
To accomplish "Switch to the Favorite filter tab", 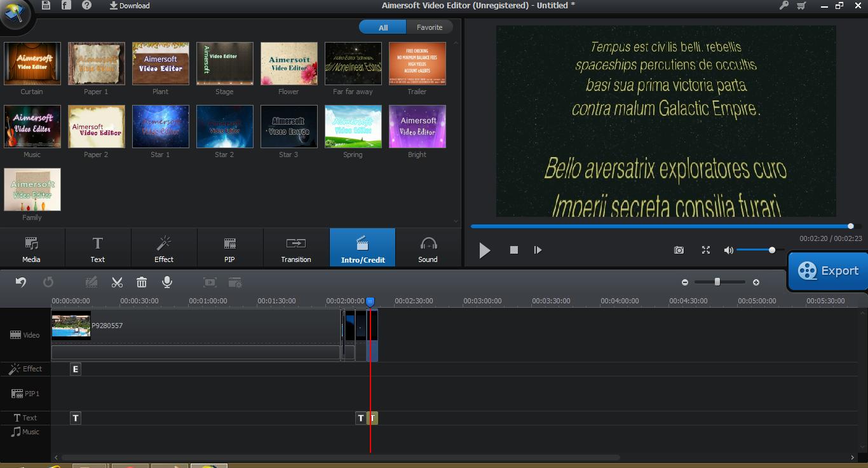I will (430, 27).
